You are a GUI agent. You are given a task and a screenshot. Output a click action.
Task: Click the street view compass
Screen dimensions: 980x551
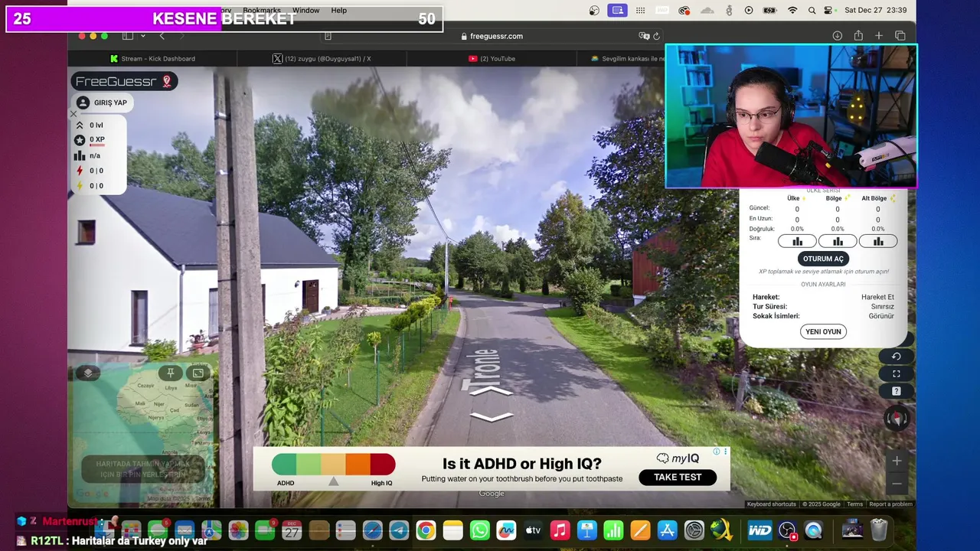897,418
